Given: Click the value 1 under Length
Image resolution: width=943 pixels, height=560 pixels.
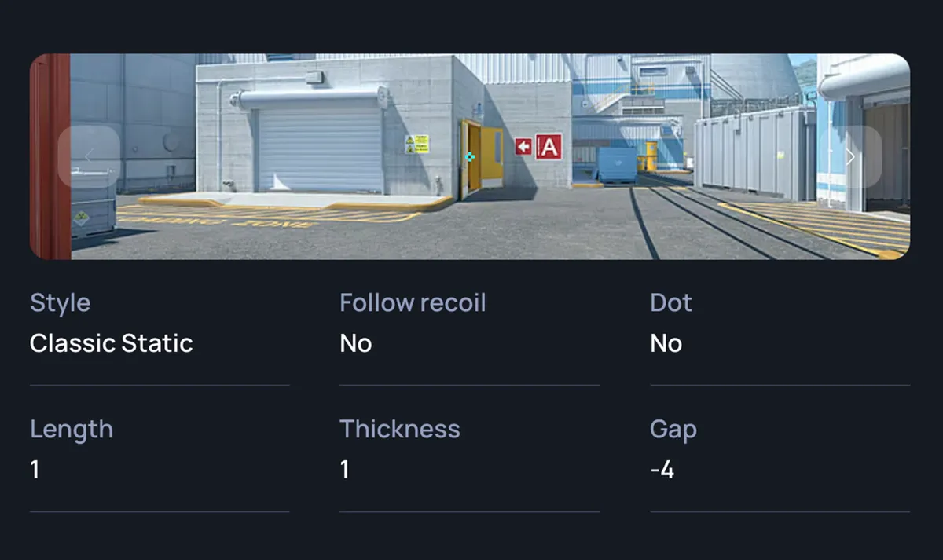Looking at the screenshot, I should click(x=35, y=470).
